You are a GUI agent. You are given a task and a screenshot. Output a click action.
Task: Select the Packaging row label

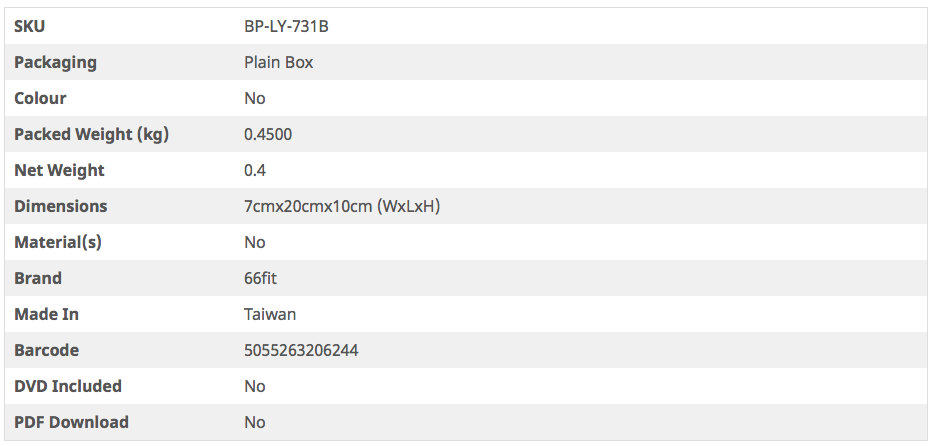click(x=55, y=62)
